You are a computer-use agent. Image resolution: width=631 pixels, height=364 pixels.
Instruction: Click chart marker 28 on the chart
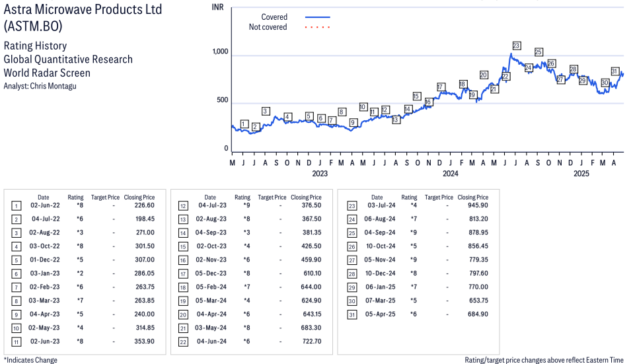pos(574,69)
